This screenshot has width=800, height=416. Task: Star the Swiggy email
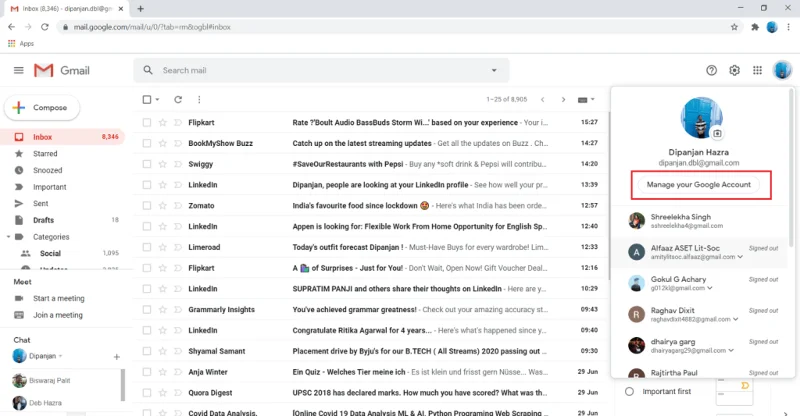(163, 164)
